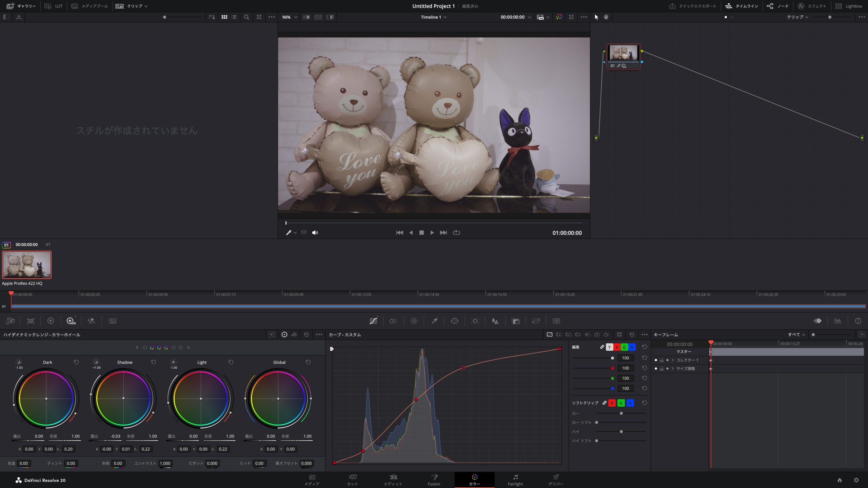Open the Color Match palette
This screenshot has height=488, width=868.
[31, 321]
